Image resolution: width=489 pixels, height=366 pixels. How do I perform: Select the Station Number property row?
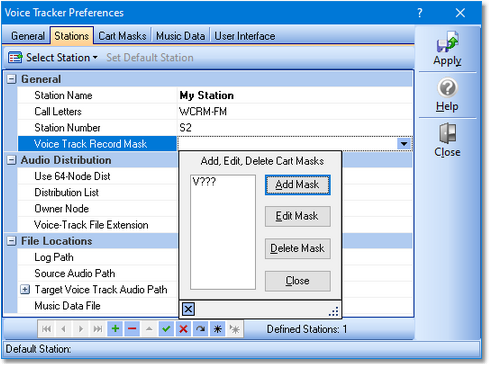[97, 128]
